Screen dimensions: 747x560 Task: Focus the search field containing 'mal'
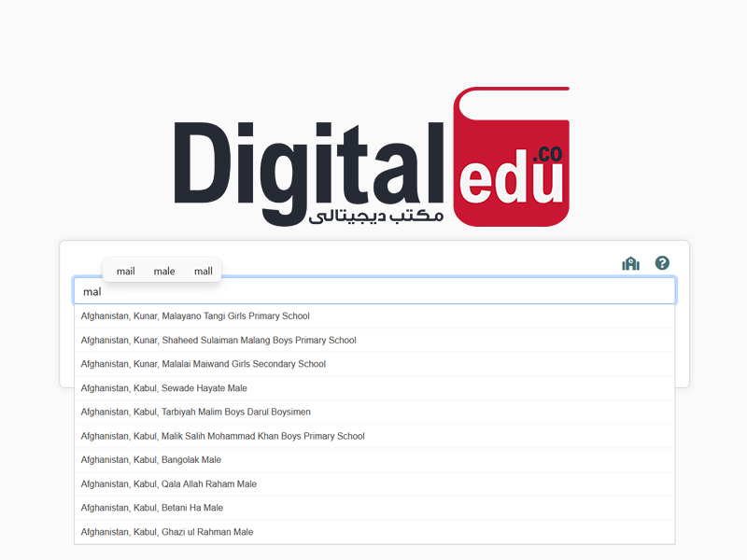point(374,291)
